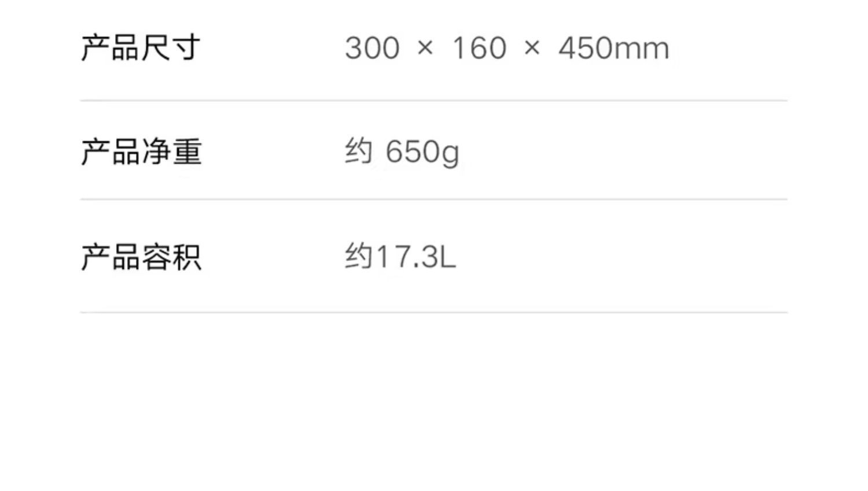Image resolution: width=868 pixels, height=491 pixels.
Task: Click the number 160 in dimensions
Action: tap(479, 48)
